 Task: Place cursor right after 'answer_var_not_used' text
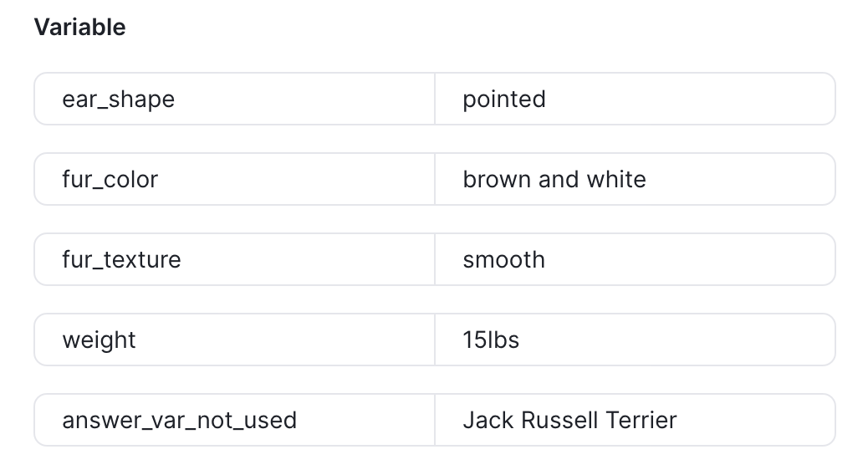pos(297,420)
